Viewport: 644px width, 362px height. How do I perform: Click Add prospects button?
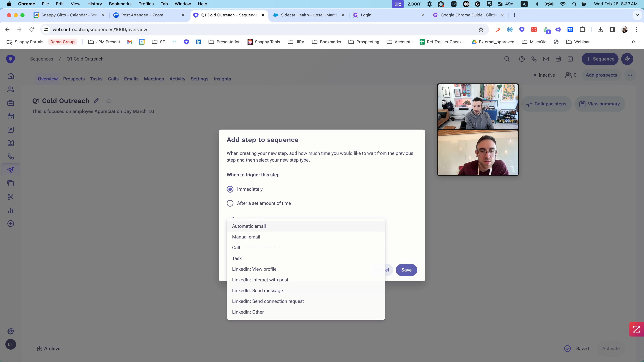click(x=601, y=75)
